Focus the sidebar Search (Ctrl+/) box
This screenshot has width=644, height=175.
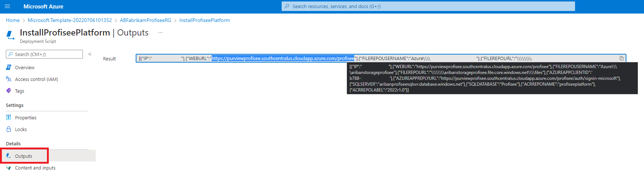tap(44, 54)
